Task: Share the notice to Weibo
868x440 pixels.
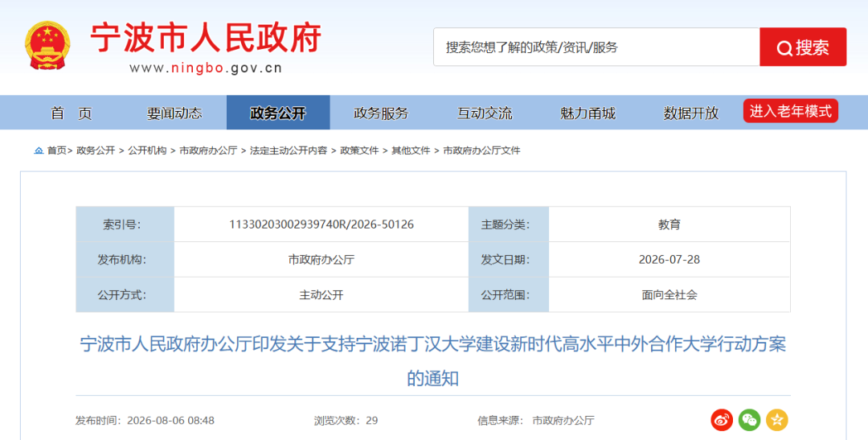Action: tap(722, 420)
